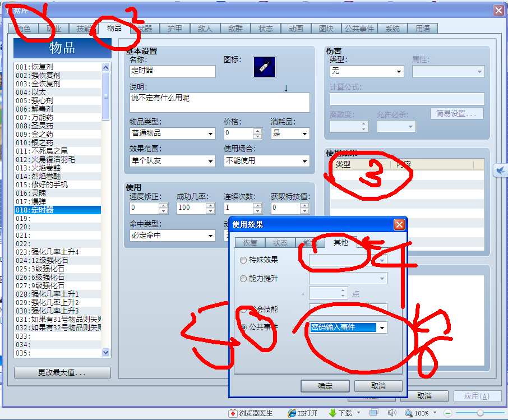Click the zoom magnifier 100% icon
This screenshot has width=508, height=420.
tap(409, 413)
